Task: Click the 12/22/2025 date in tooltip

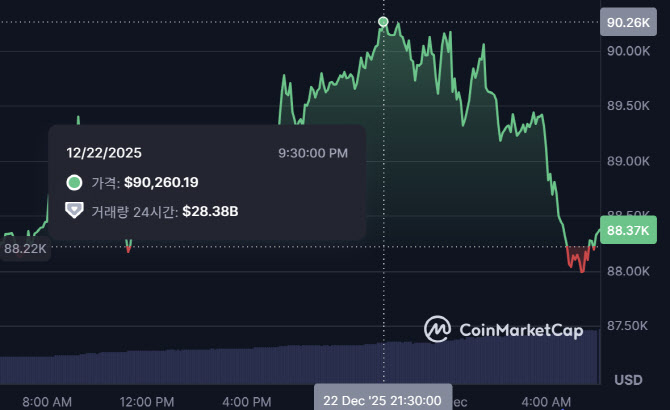Action: tap(104, 153)
